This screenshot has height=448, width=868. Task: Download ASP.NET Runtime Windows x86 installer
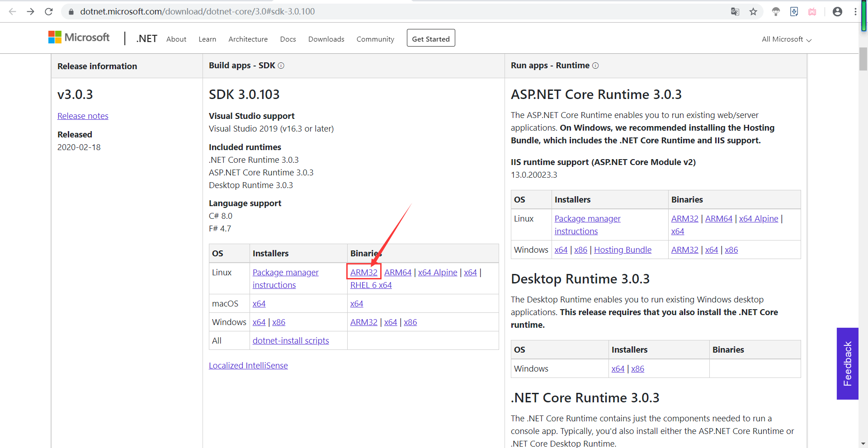click(x=581, y=250)
